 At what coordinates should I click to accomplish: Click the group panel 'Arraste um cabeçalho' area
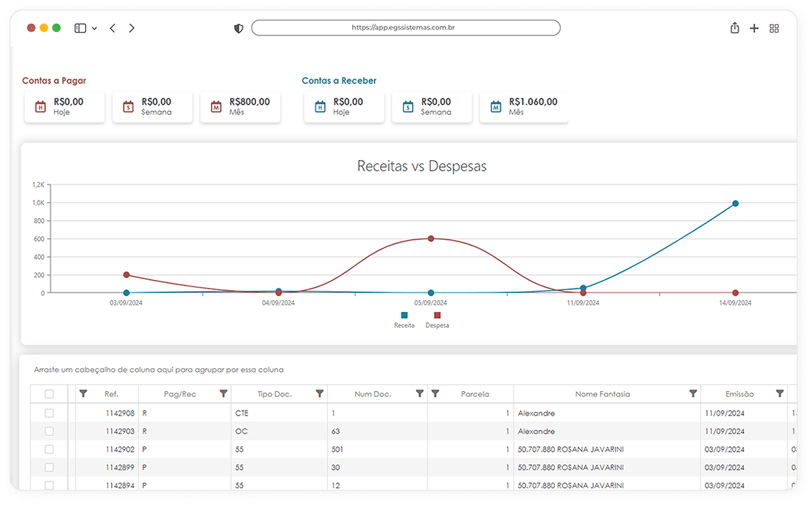pyautogui.click(x=159, y=370)
